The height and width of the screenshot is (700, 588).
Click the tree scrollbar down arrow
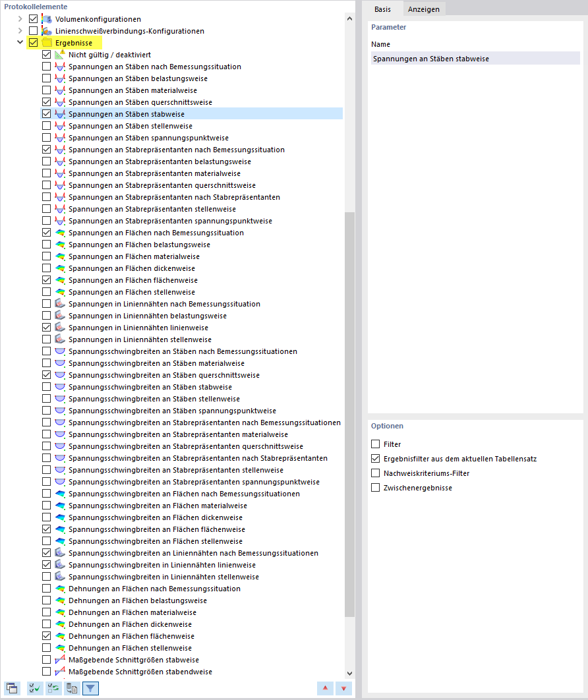click(349, 673)
